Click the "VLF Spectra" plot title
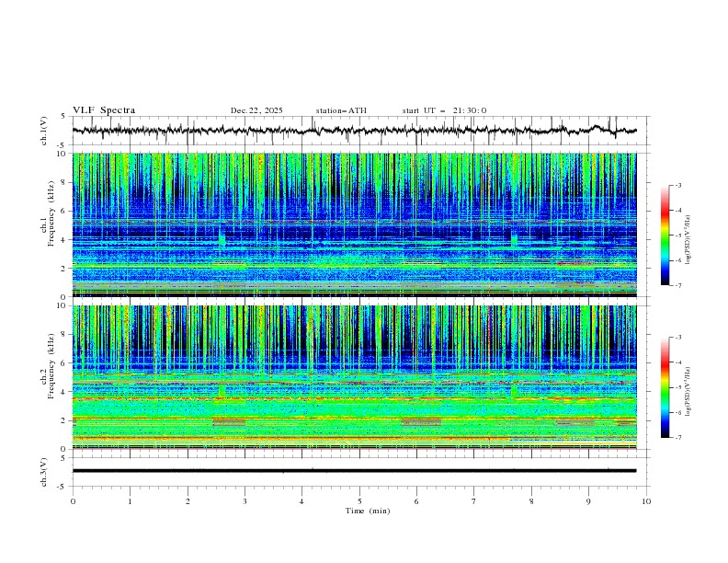Viewport: 728px width, 563px height. (104, 110)
